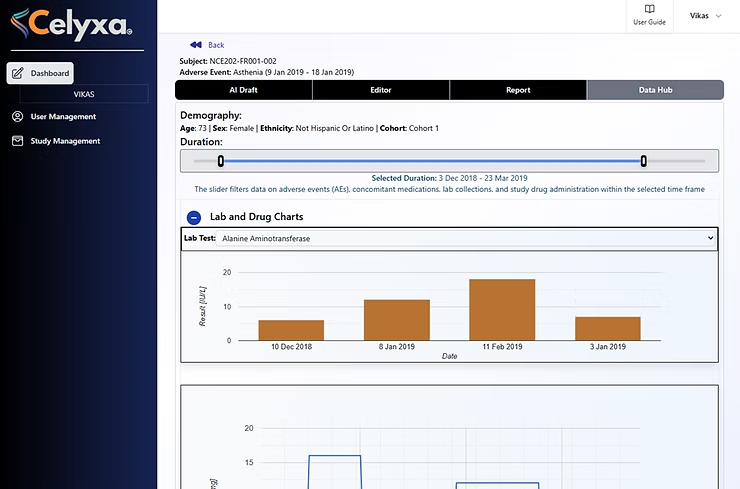Click the Study Management envelope icon

point(18,141)
